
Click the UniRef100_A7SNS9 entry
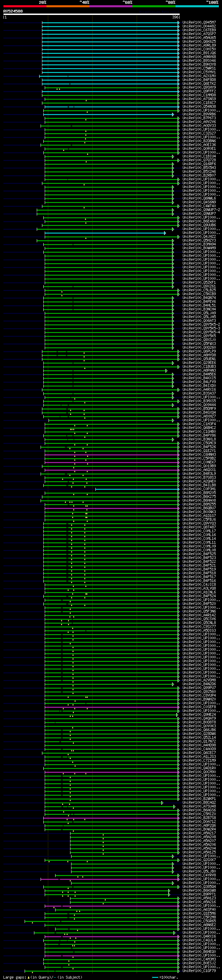[x=199, y=99]
